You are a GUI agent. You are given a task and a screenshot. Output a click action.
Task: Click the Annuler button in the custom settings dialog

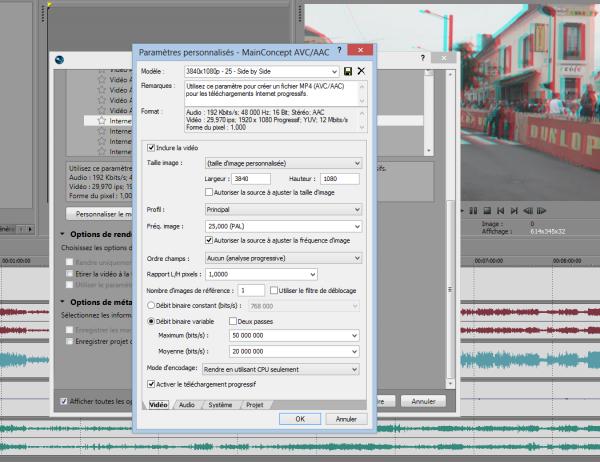click(x=347, y=419)
